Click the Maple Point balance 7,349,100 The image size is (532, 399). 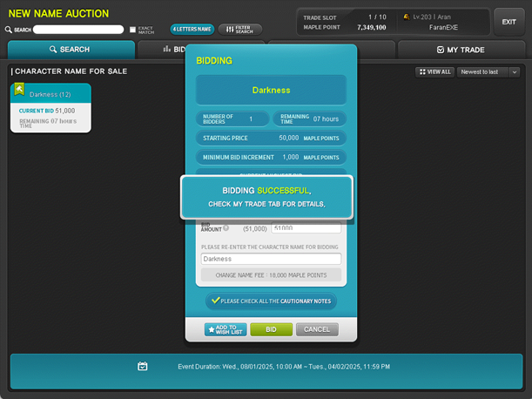[371, 27]
